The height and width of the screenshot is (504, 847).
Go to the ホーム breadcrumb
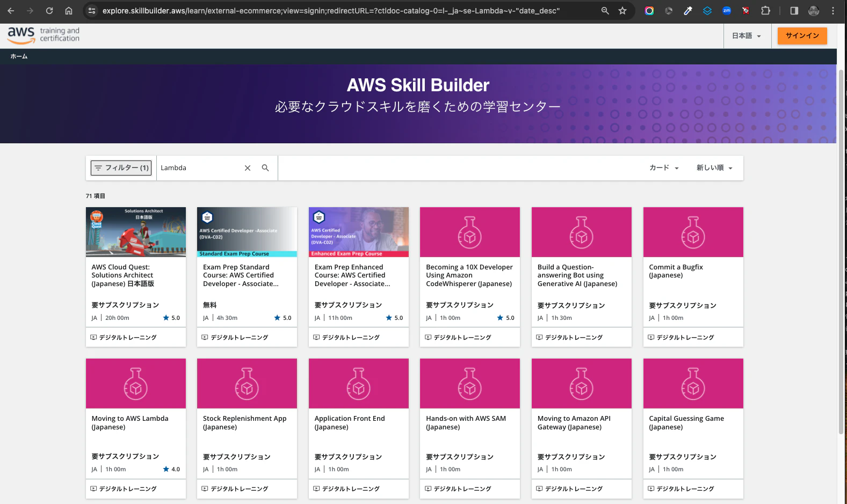[x=19, y=56]
